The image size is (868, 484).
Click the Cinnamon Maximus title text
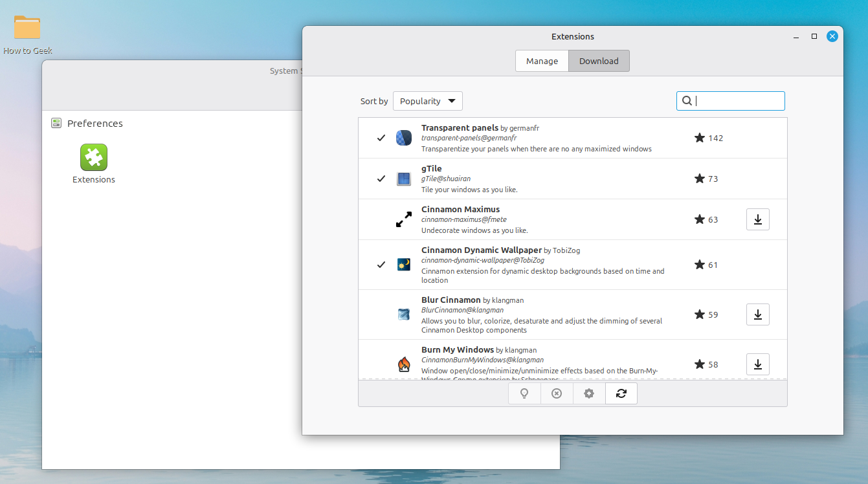pos(461,210)
